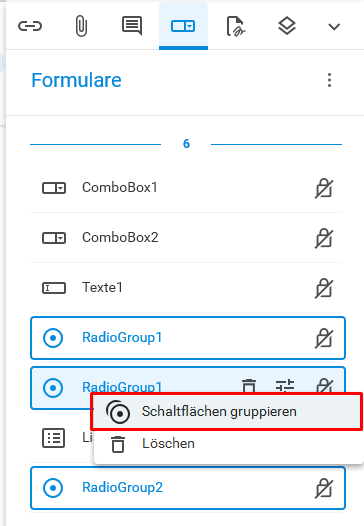The height and width of the screenshot is (526, 364).
Task: Select the Texte1 form field
Action: (x=186, y=287)
